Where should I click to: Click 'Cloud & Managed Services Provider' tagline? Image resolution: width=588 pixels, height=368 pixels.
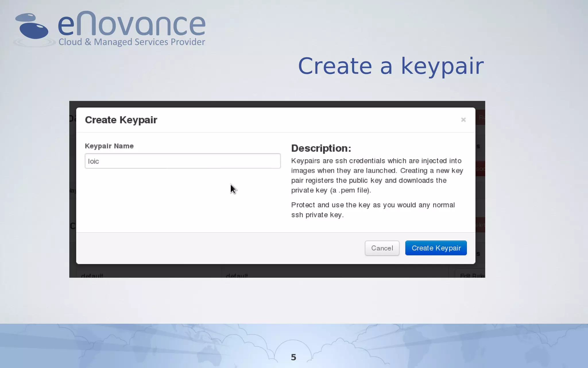pyautogui.click(x=132, y=42)
